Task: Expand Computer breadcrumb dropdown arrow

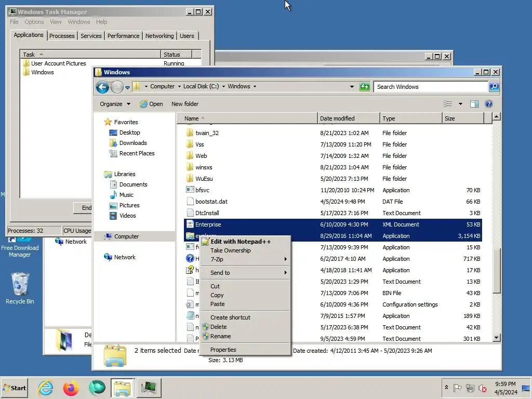Action: [179, 87]
